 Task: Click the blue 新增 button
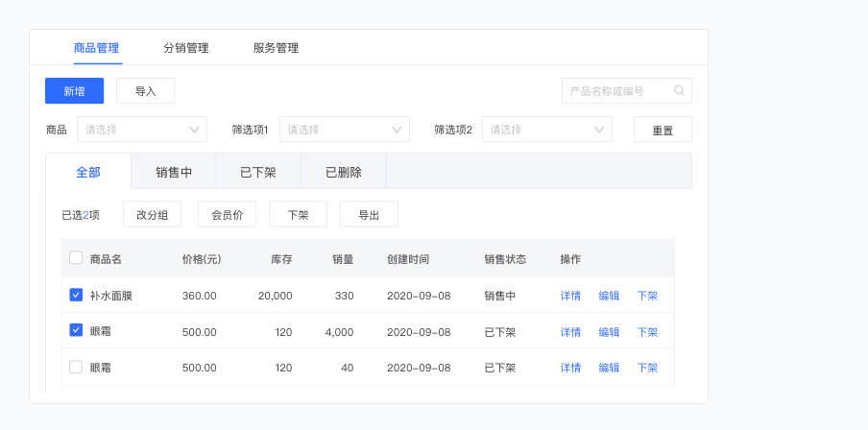click(x=74, y=91)
